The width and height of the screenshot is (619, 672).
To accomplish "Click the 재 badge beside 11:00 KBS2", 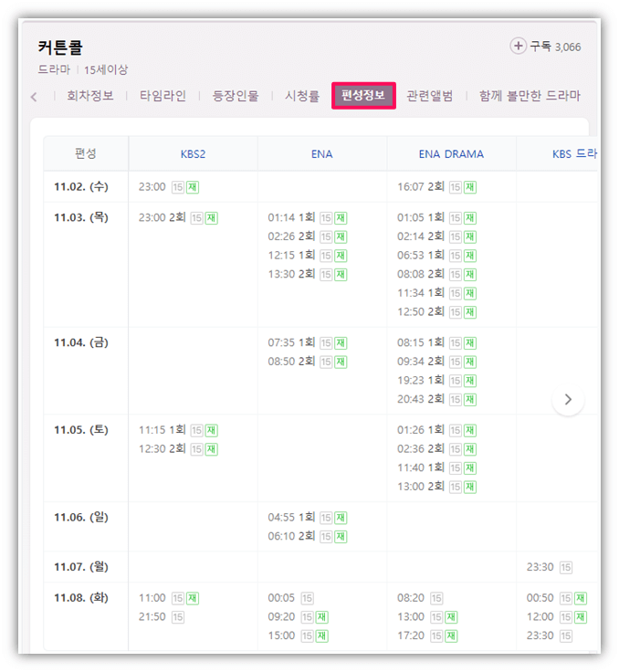I will tap(193, 599).
